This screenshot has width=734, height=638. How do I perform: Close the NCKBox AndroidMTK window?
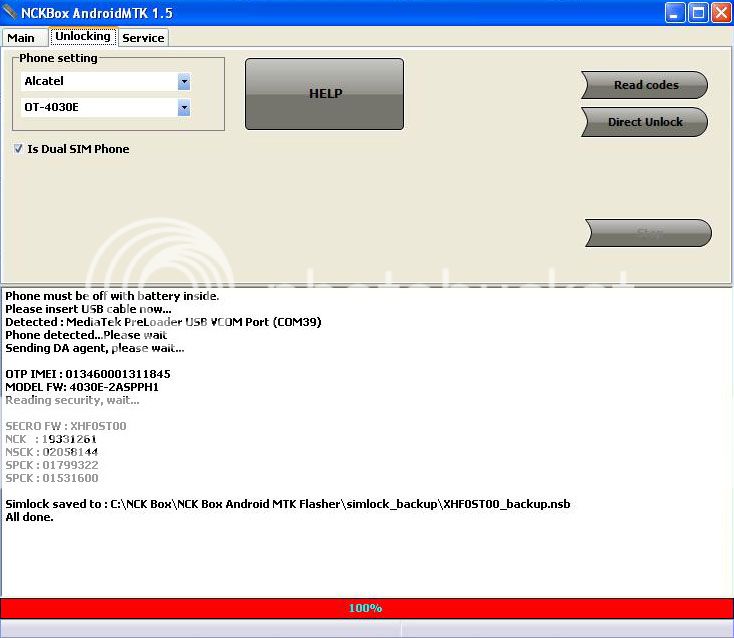coord(720,13)
